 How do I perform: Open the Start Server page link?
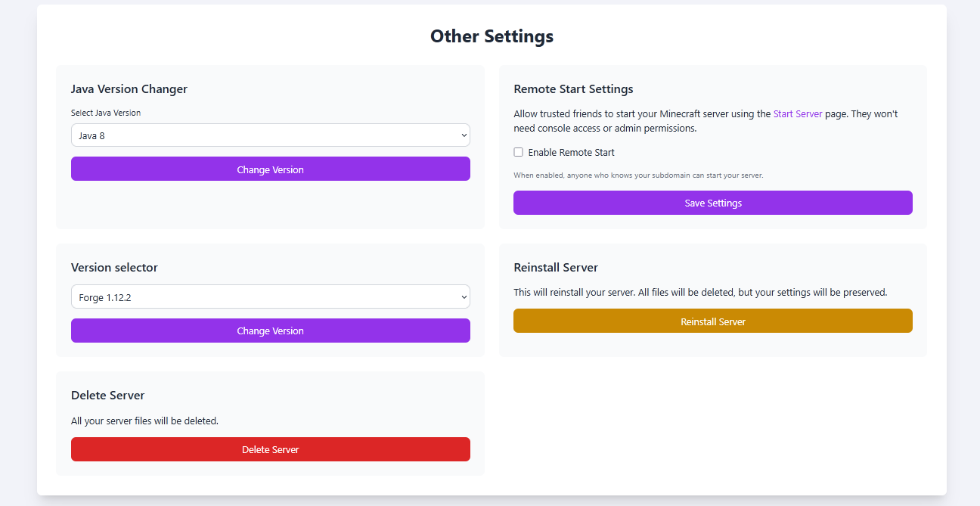(x=797, y=114)
